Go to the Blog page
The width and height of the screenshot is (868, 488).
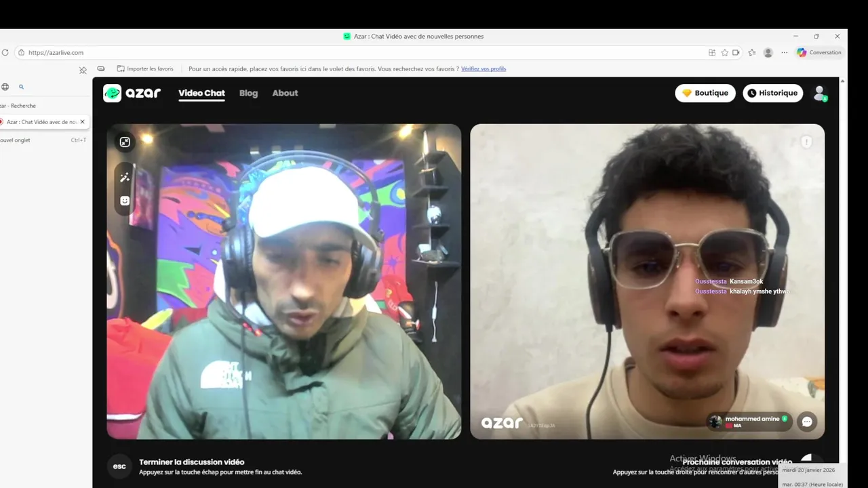click(x=248, y=94)
